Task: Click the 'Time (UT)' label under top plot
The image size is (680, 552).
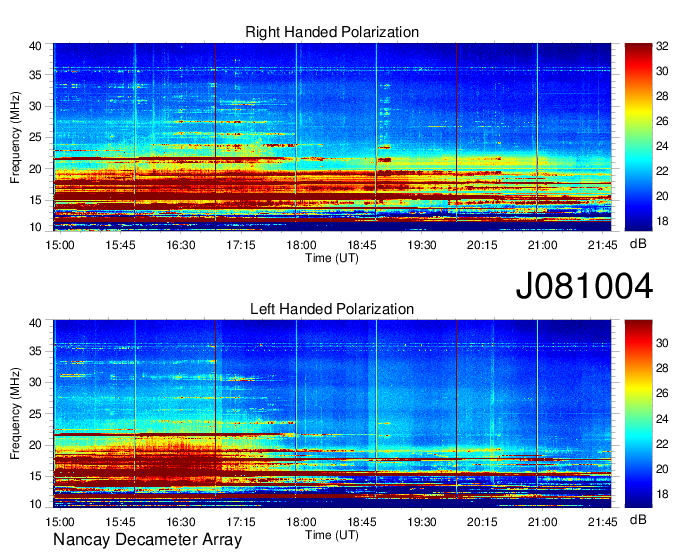Action: 332,258
